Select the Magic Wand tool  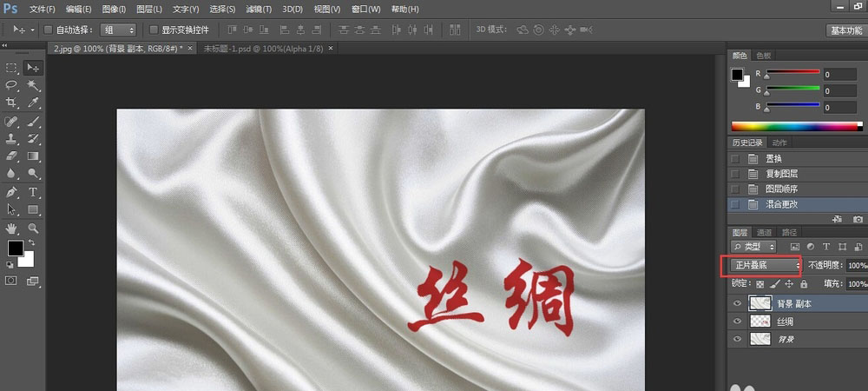(33, 85)
